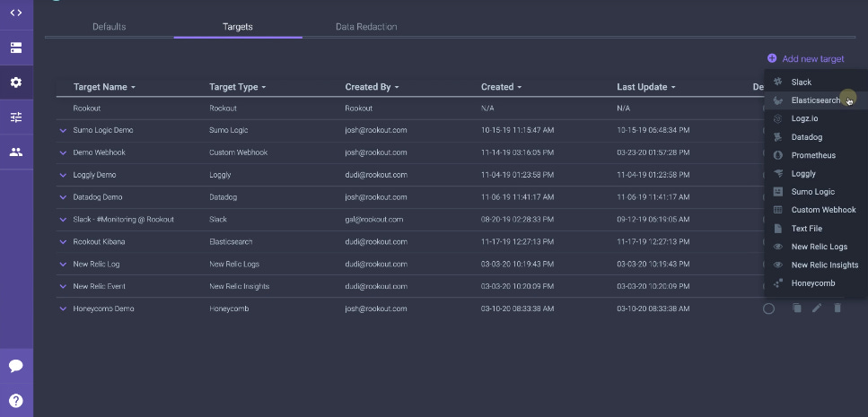Viewport: 868px width, 417px height.
Task: Click the Honeycomb icon in the dropdown
Action: pos(777,283)
